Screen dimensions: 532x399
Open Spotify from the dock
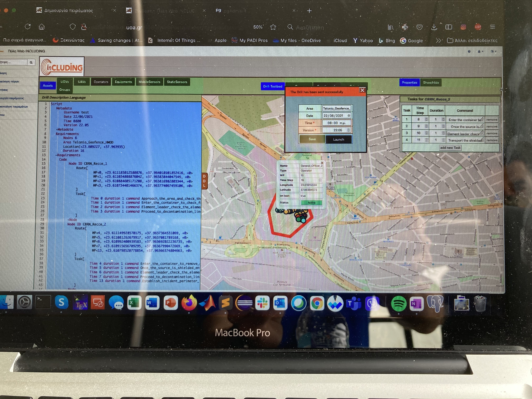coord(398,304)
